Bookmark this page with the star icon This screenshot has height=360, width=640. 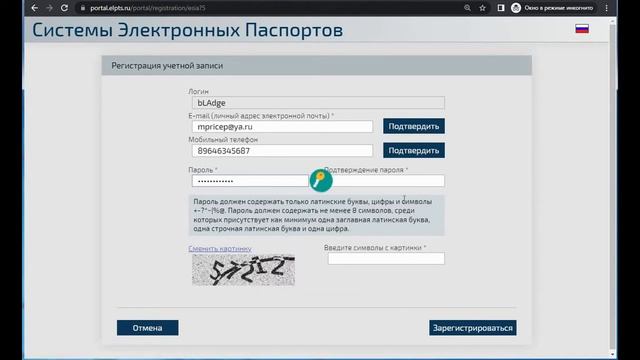pos(482,8)
